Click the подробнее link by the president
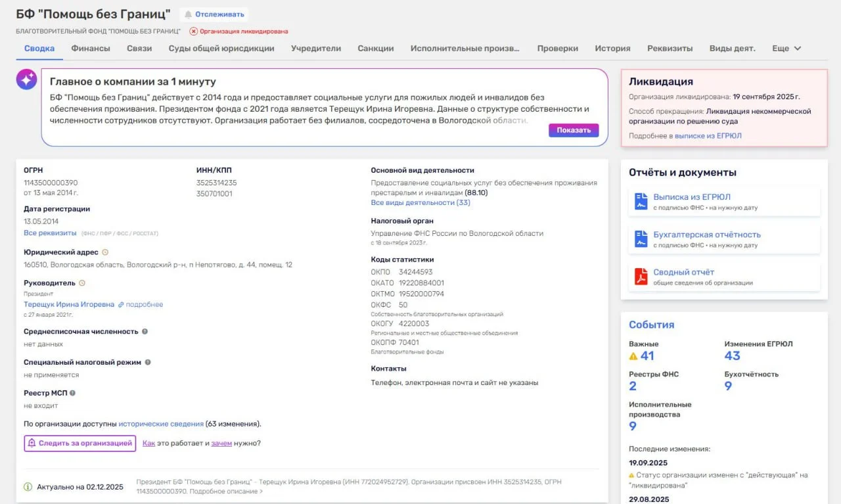The image size is (841, 504). coord(145,305)
